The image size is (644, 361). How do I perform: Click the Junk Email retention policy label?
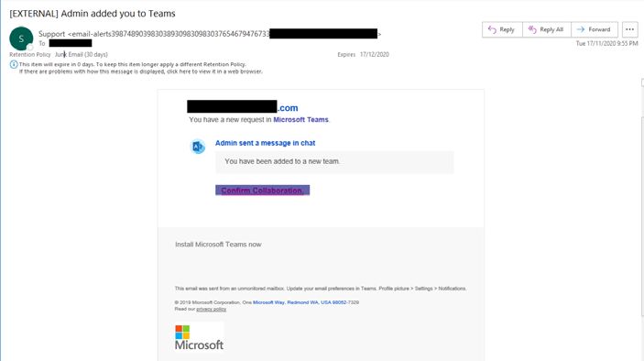coord(82,54)
